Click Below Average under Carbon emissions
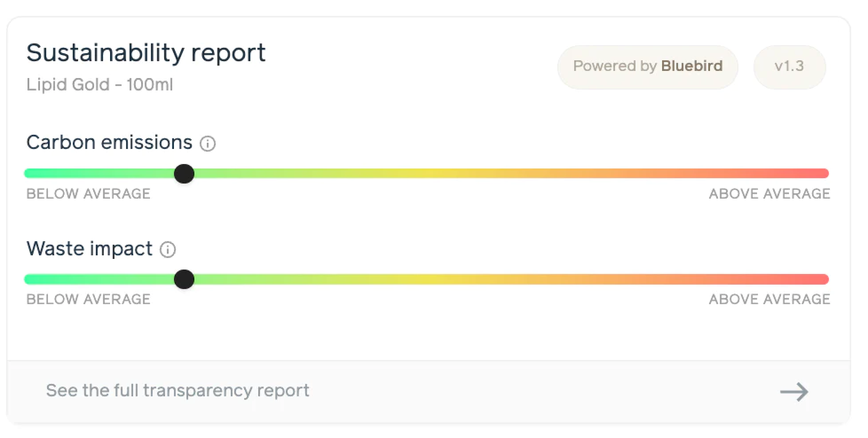Image resolution: width=868 pixels, height=438 pixels. 88,194
